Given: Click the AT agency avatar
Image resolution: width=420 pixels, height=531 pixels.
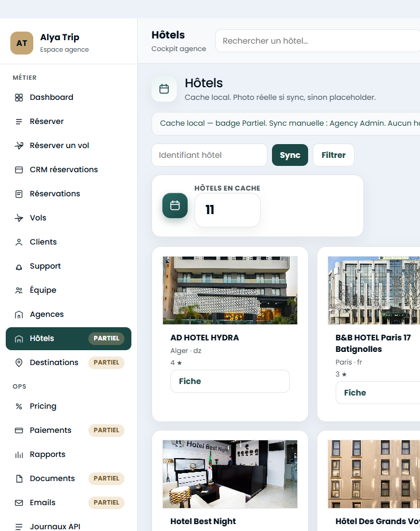Looking at the screenshot, I should 22,43.
